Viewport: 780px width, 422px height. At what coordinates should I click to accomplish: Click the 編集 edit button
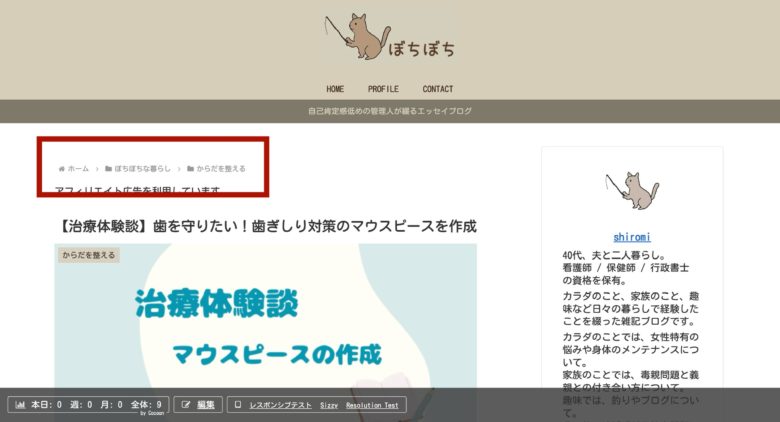[206, 405]
